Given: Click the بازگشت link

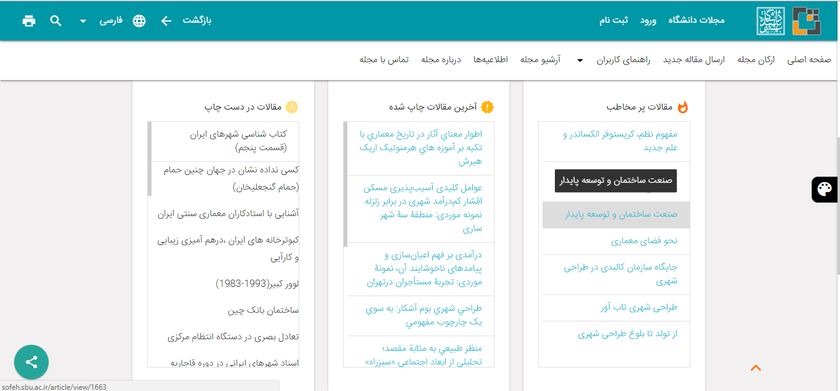Looking at the screenshot, I should point(197,21).
